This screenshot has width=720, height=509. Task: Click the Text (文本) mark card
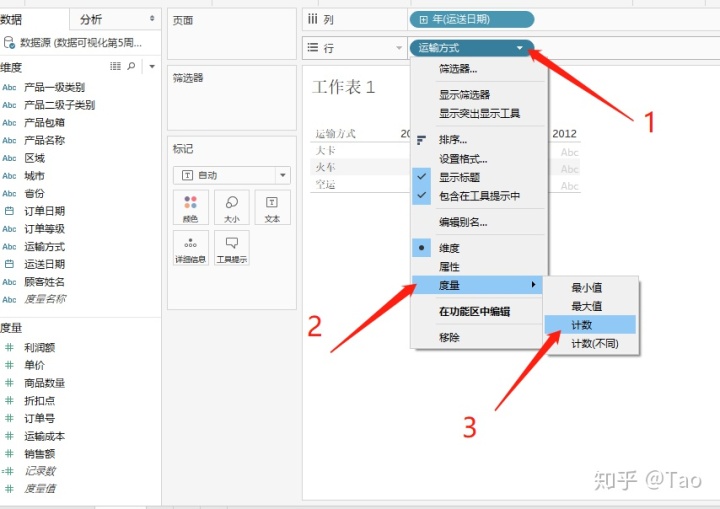pyautogui.click(x=272, y=207)
